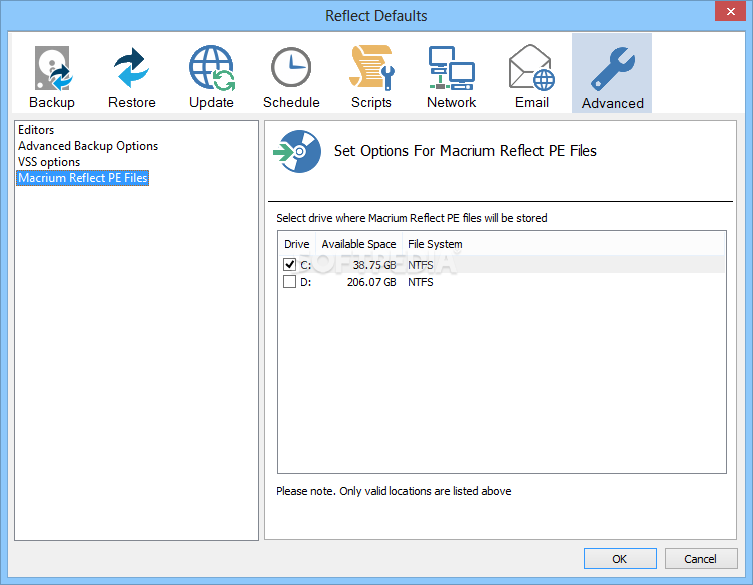This screenshot has width=753, height=585.
Task: Click the Cancel button
Action: (701, 559)
